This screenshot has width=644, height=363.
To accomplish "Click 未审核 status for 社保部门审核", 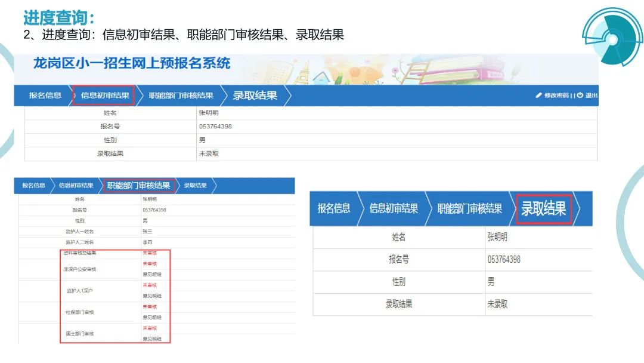I will [x=150, y=307].
